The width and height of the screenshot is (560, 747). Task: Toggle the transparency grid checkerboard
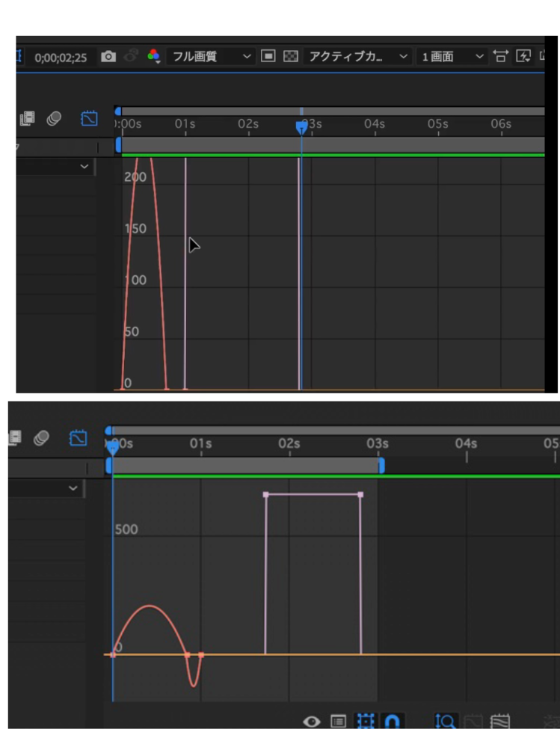tap(291, 57)
